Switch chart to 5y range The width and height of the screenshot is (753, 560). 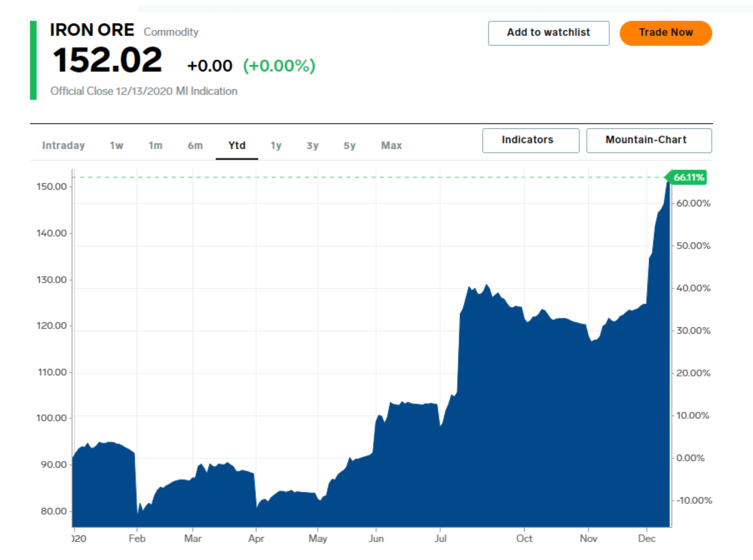pos(349,146)
